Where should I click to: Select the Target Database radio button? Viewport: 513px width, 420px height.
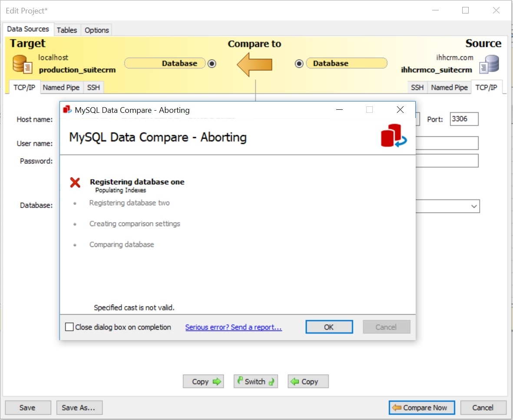pyautogui.click(x=212, y=63)
